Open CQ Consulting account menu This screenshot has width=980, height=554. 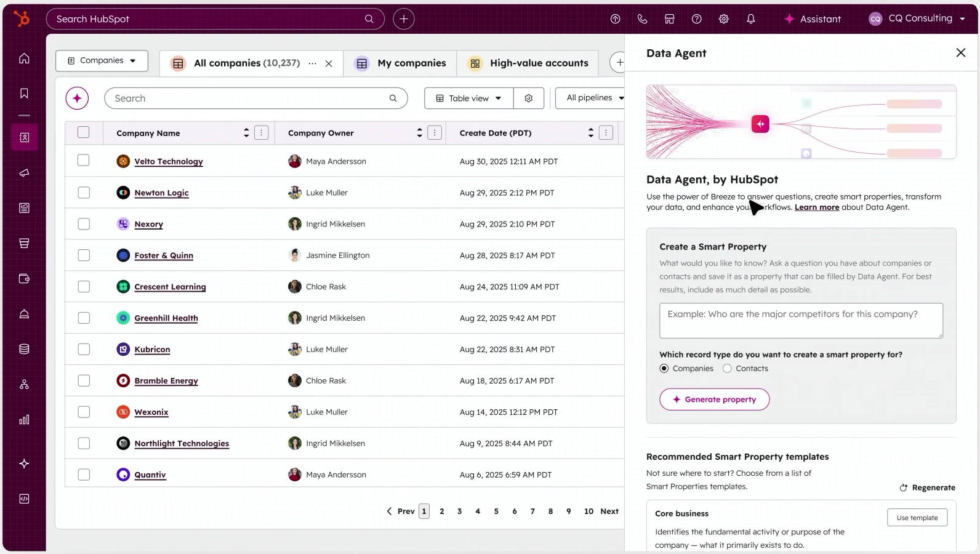[917, 18]
